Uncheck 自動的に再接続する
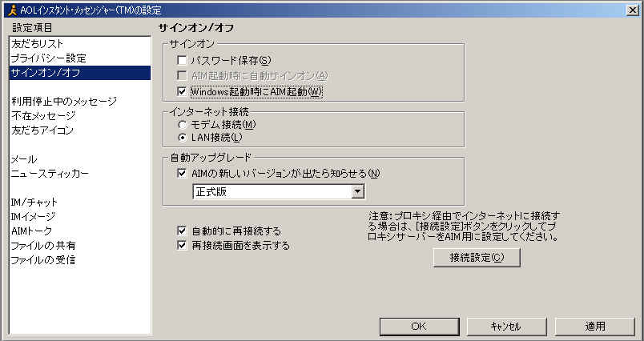This screenshot has width=644, height=341. [x=182, y=231]
